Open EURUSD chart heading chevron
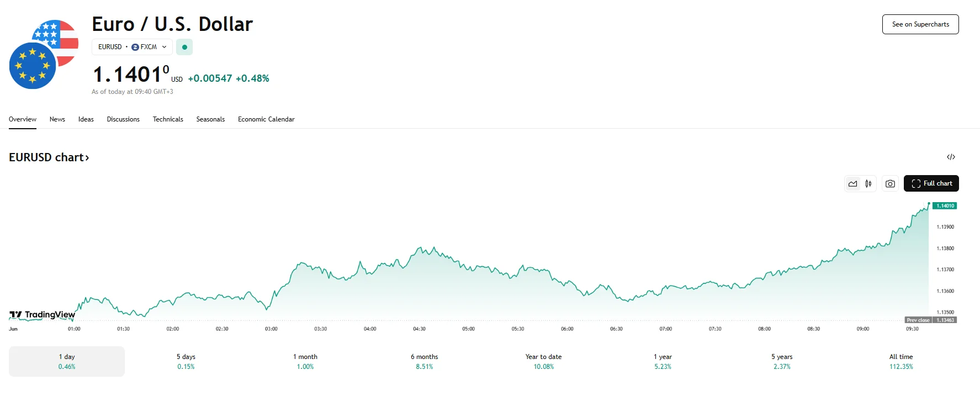This screenshot has height=396, width=980. [87, 158]
